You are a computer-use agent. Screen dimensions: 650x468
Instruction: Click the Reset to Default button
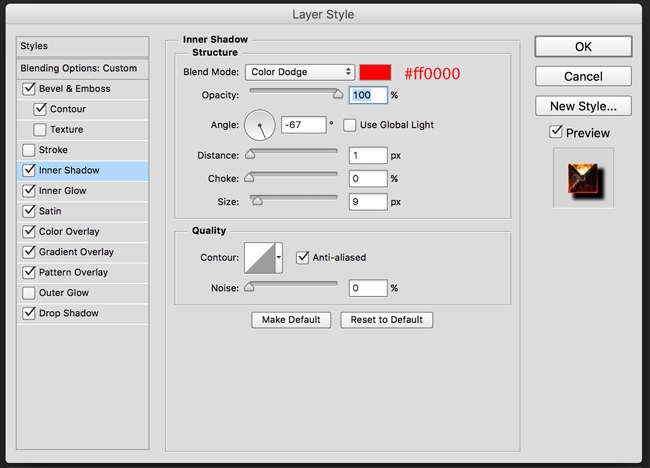[x=387, y=320]
